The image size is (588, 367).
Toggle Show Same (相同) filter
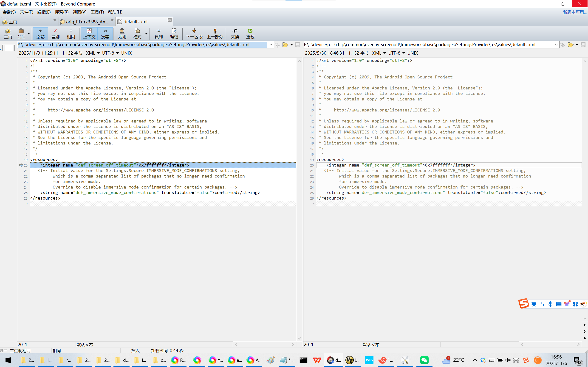point(71,33)
